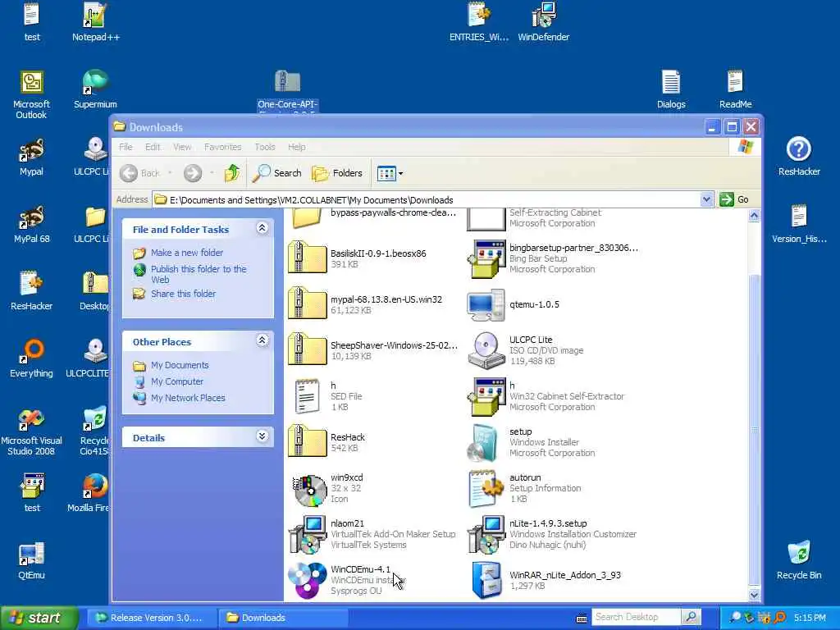Select the SheepShaver-Windows zip file
This screenshot has width=840, height=630.
point(373,349)
